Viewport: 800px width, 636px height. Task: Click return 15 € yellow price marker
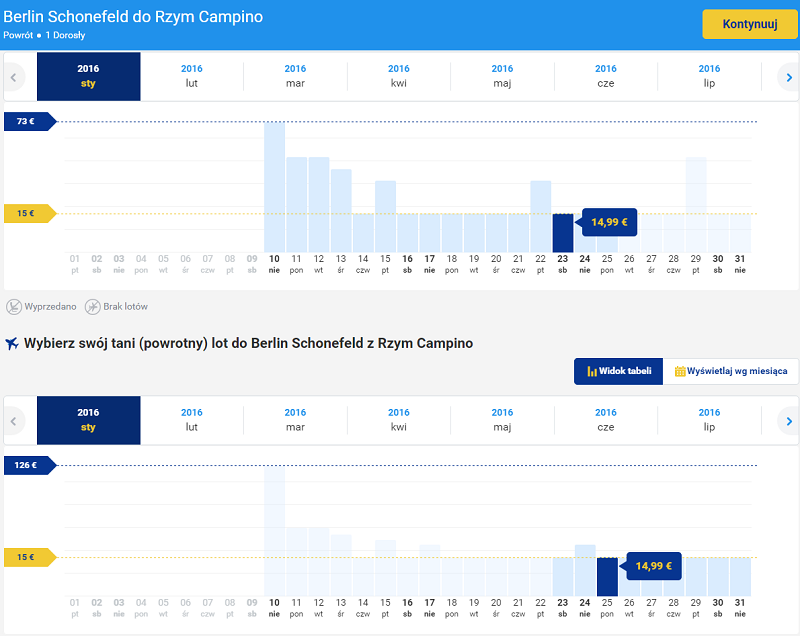(x=30, y=557)
